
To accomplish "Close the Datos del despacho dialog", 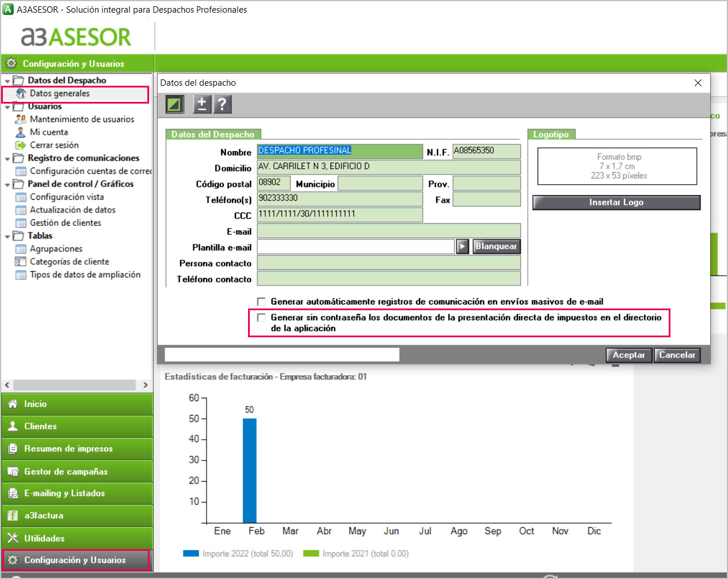I will tap(698, 83).
